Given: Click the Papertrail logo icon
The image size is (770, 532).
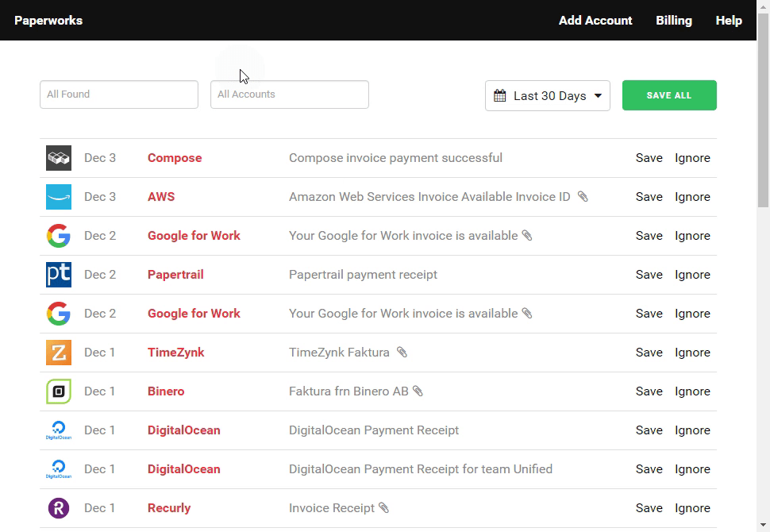Looking at the screenshot, I should [58, 274].
